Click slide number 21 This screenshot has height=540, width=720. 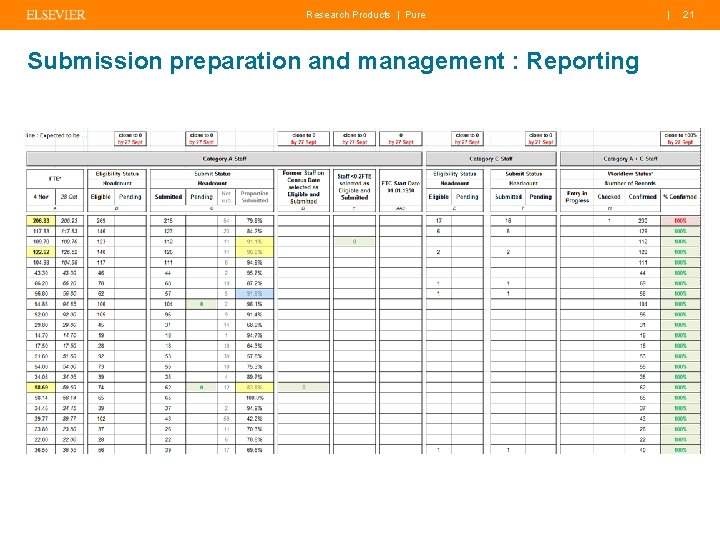(688, 15)
